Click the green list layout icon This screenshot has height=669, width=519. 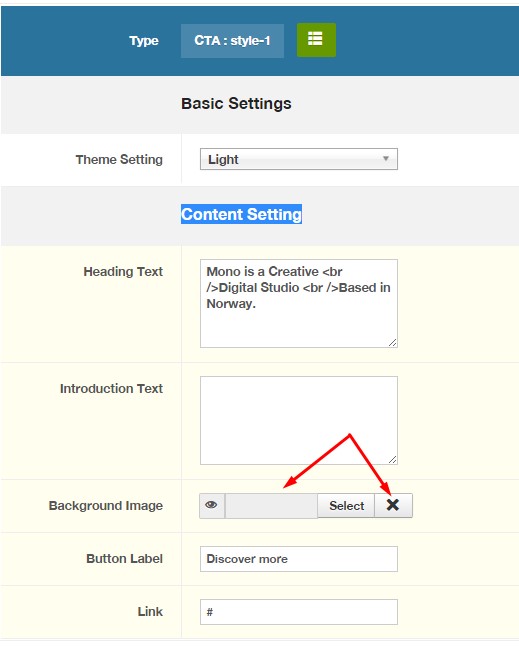[316, 40]
